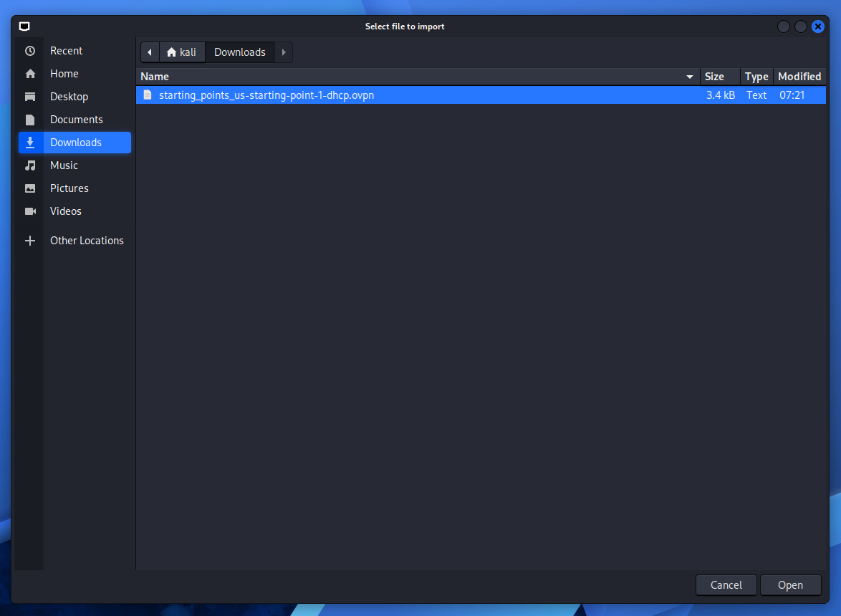Click the Recent clock icon in sidebar
841x616 pixels.
click(x=30, y=51)
